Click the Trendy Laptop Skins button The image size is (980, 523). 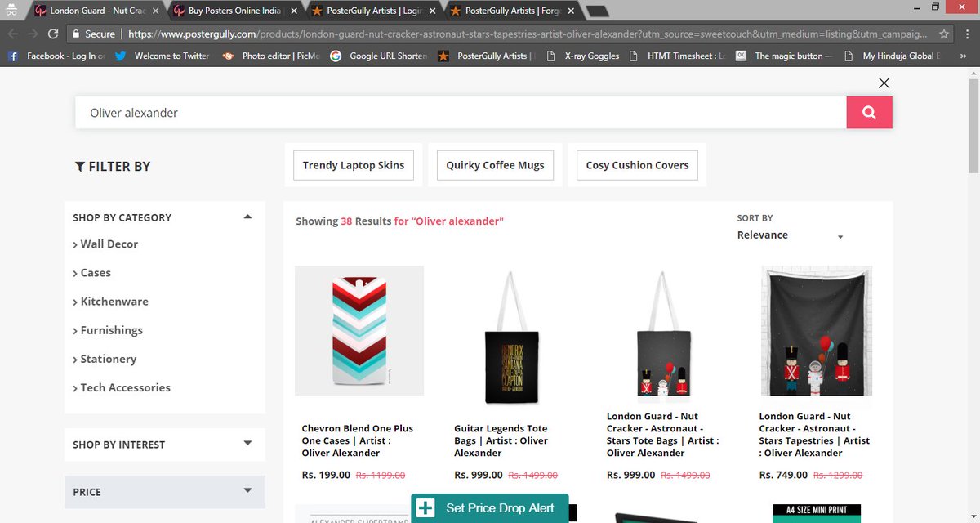[354, 165]
